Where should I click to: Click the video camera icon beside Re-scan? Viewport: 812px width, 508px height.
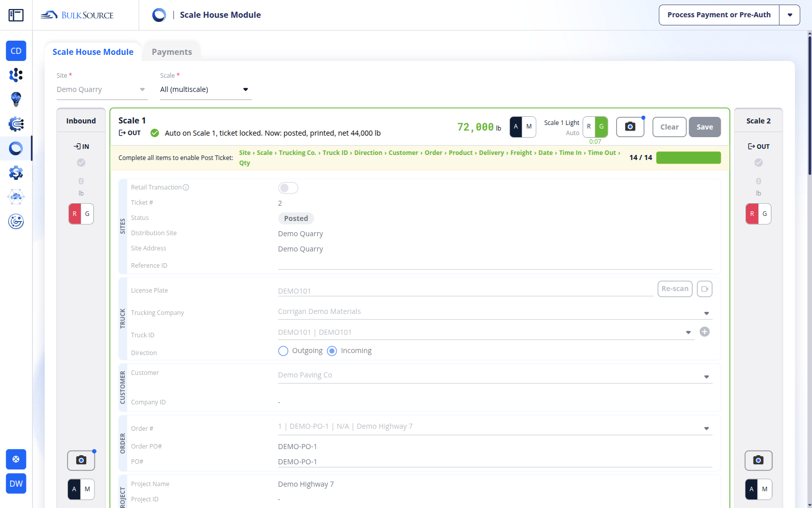click(704, 289)
